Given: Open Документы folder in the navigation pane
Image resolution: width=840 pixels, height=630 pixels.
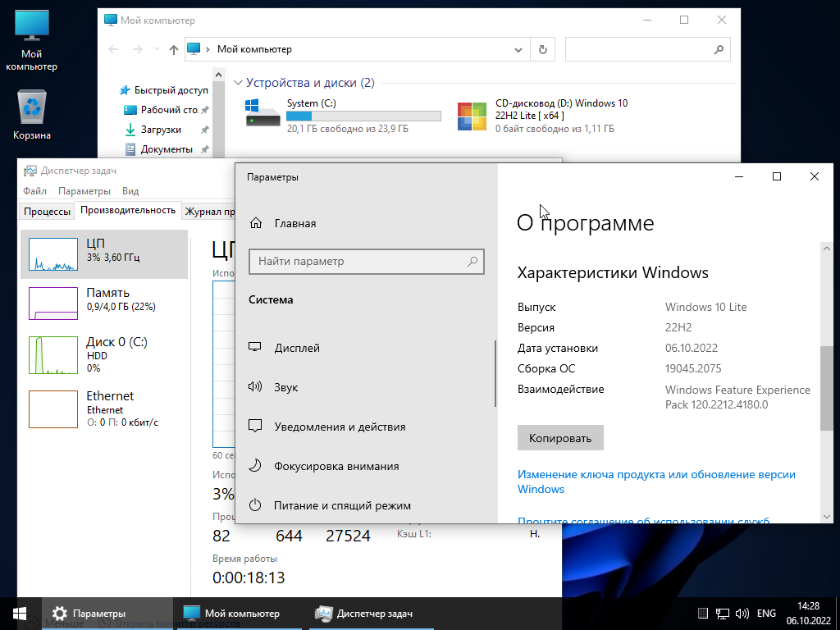Looking at the screenshot, I should pyautogui.click(x=166, y=149).
